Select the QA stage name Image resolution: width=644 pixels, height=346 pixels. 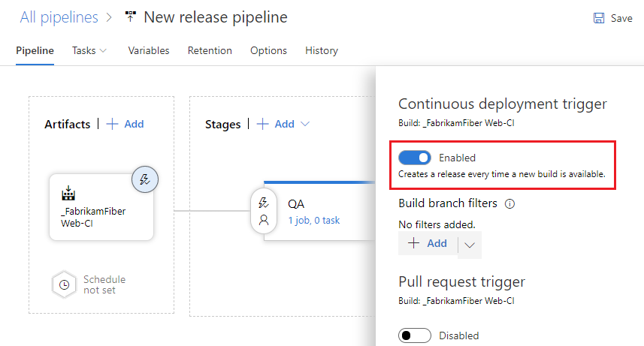coord(296,204)
